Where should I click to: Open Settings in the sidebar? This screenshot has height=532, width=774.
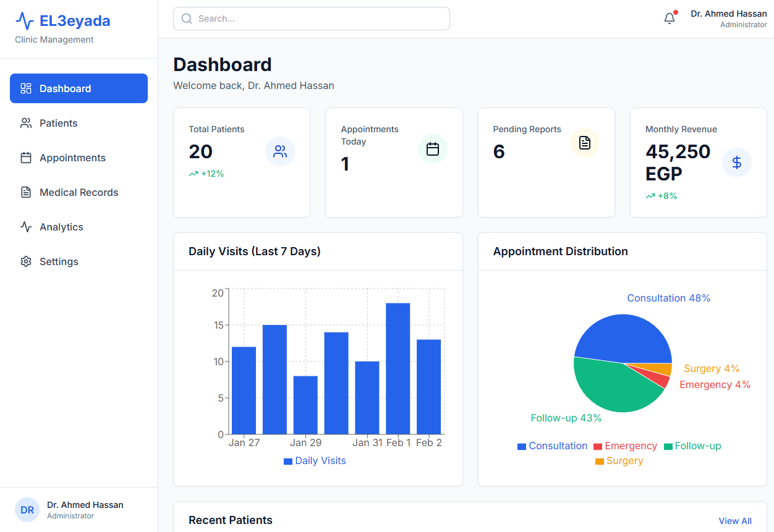click(x=59, y=261)
